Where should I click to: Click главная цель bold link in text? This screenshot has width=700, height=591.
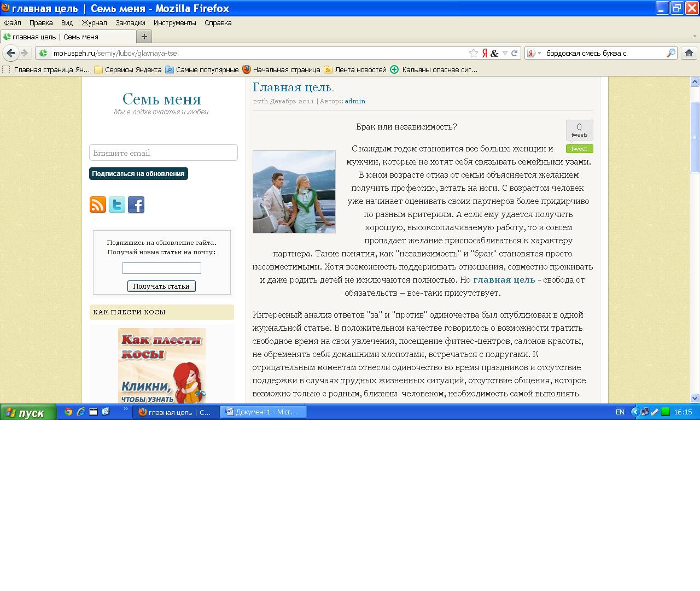[504, 279]
